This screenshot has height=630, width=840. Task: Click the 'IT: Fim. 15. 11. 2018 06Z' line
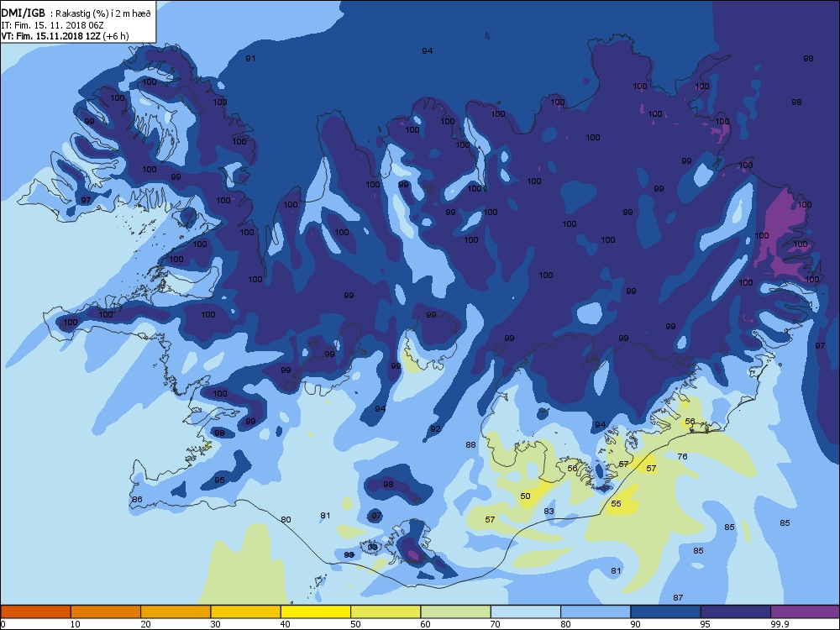(x=52, y=25)
